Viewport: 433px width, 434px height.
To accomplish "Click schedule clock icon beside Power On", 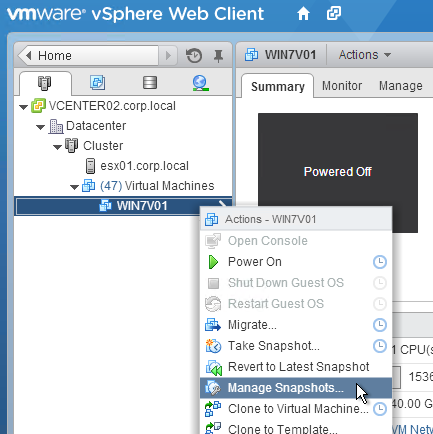I will pyautogui.click(x=380, y=262).
